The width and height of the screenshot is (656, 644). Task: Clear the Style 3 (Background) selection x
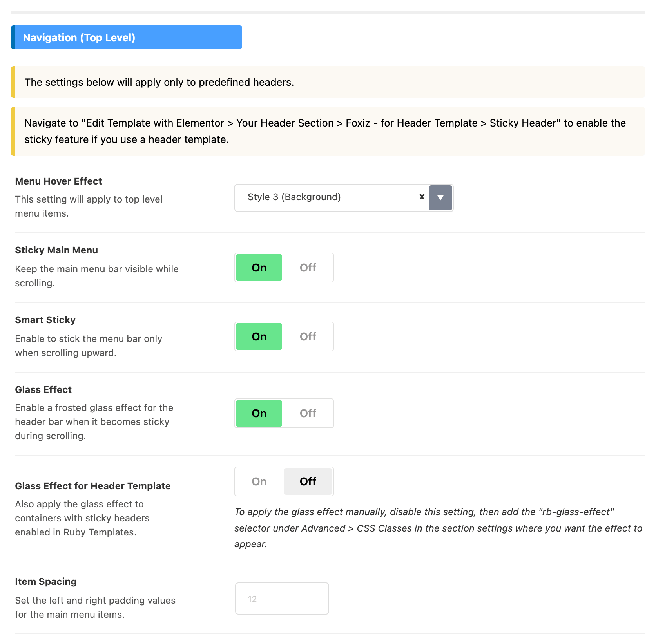[422, 197]
